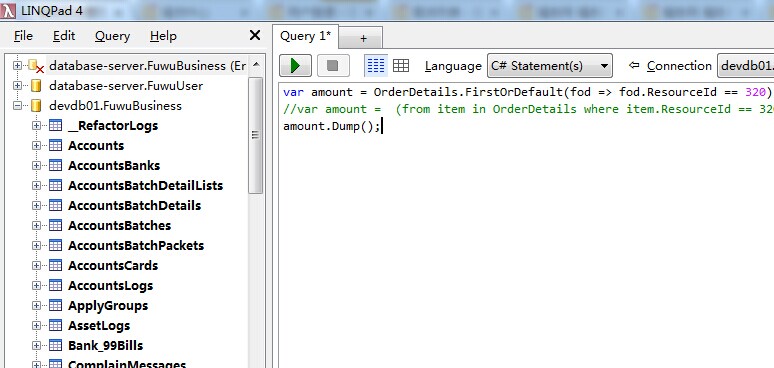Select the Accounts table label
Viewport: 774px width, 368px height.
[96, 146]
